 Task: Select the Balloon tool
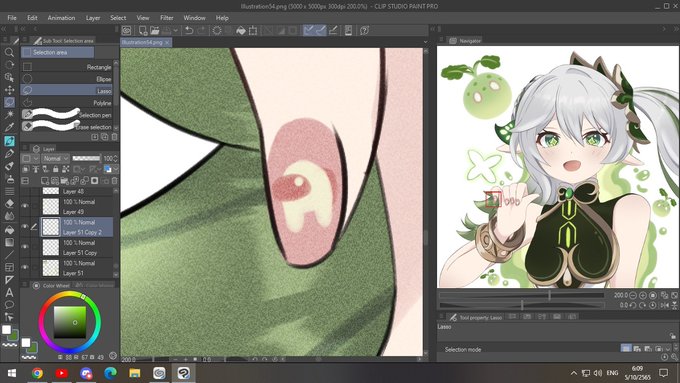[x=9, y=304]
